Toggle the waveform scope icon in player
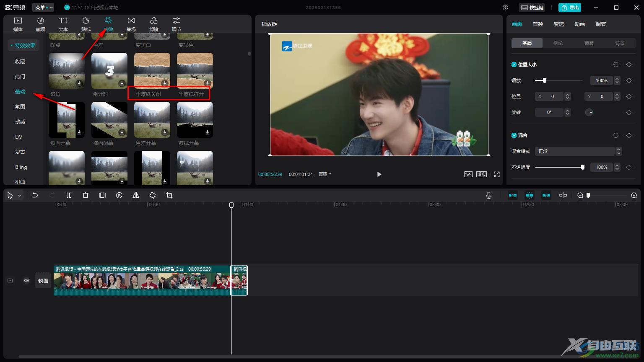 [468, 174]
